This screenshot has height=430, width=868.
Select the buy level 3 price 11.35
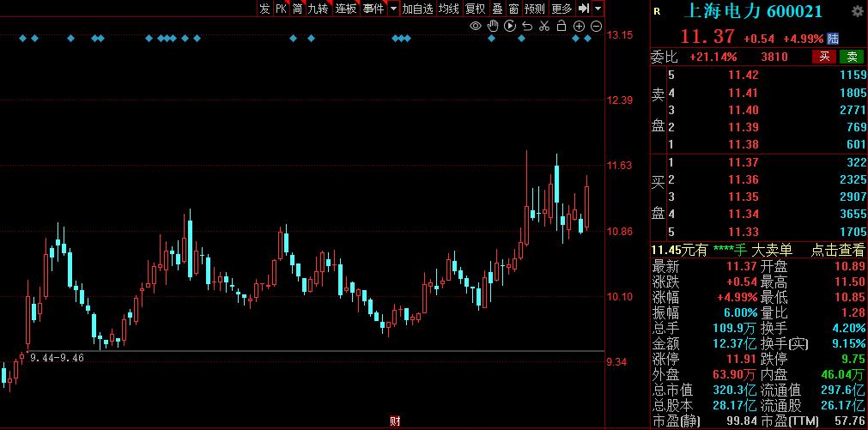click(744, 197)
